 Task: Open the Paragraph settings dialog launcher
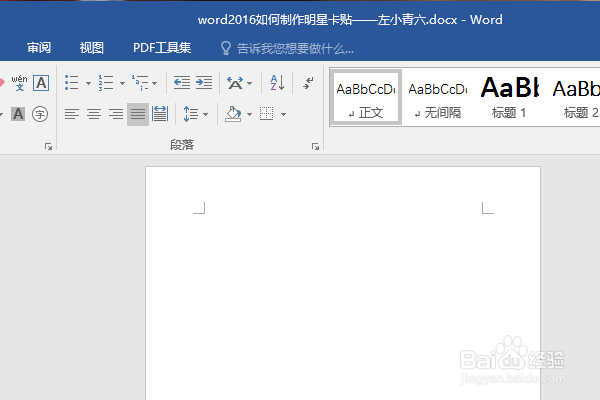(315, 146)
